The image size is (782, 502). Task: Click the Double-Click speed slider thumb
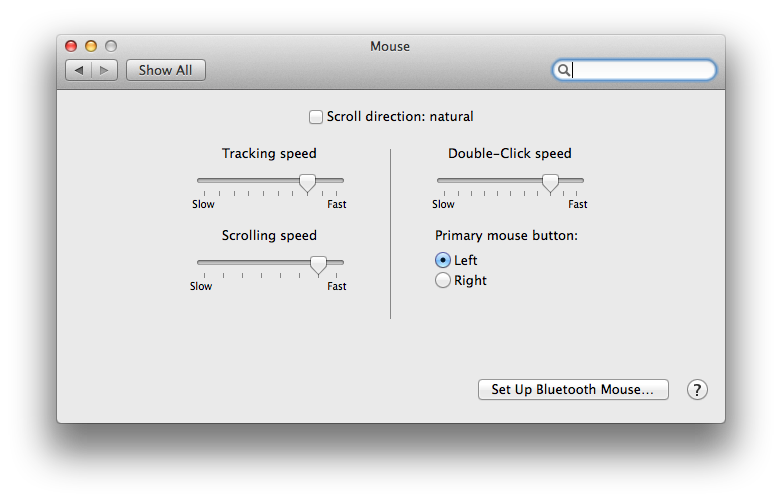point(551,183)
